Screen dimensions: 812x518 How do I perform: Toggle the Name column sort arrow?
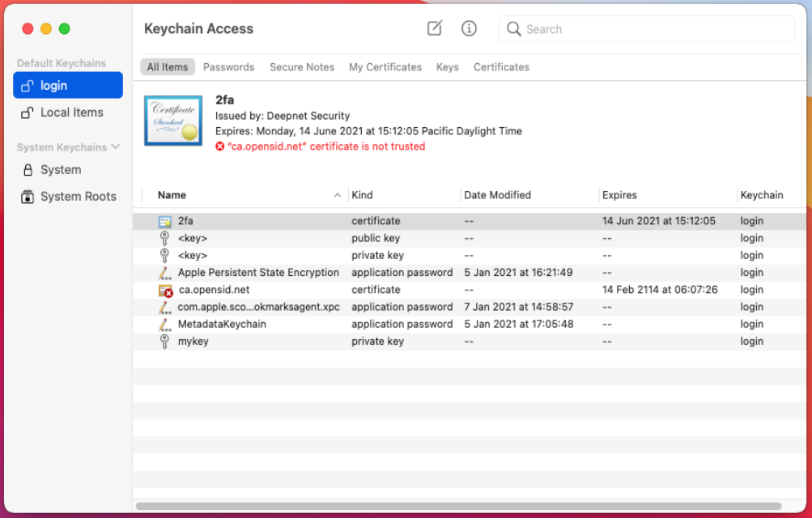(338, 195)
